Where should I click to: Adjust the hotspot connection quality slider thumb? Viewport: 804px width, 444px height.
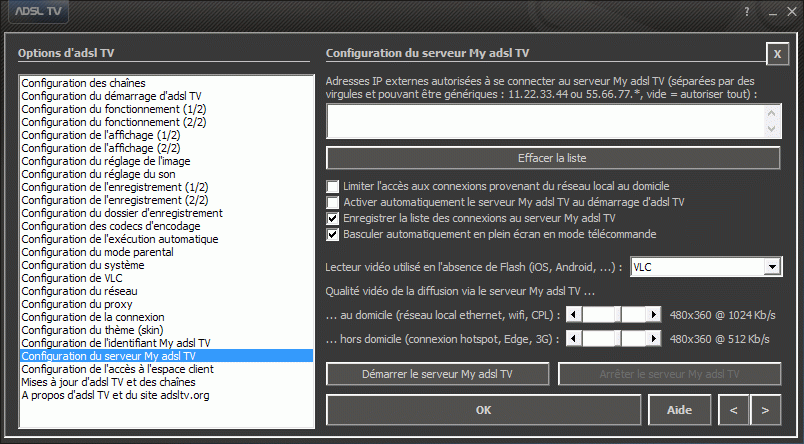[618, 338]
